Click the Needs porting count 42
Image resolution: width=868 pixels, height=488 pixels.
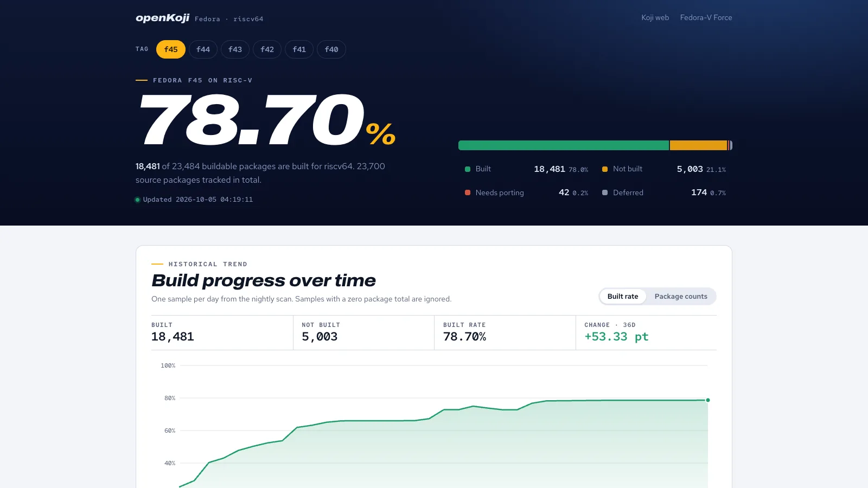[x=564, y=192]
